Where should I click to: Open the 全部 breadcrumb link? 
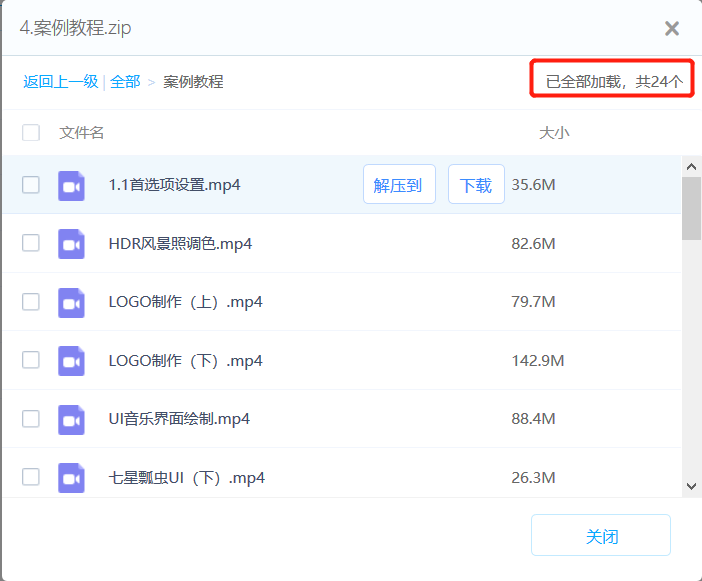click(125, 82)
